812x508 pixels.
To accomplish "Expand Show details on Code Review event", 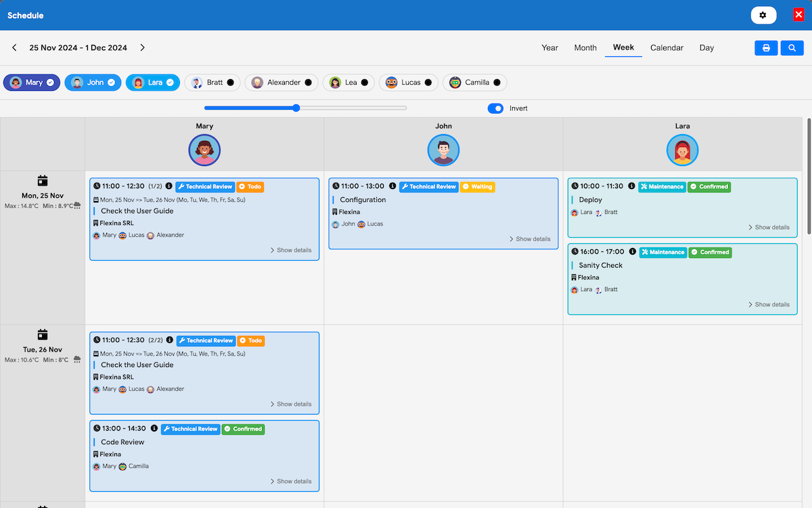I will click(x=291, y=482).
